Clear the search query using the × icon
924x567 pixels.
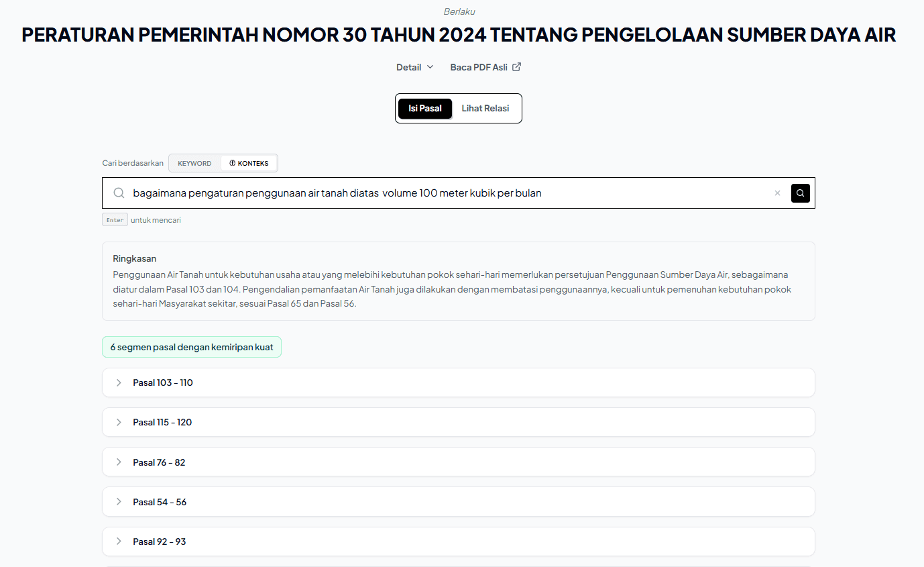777,193
